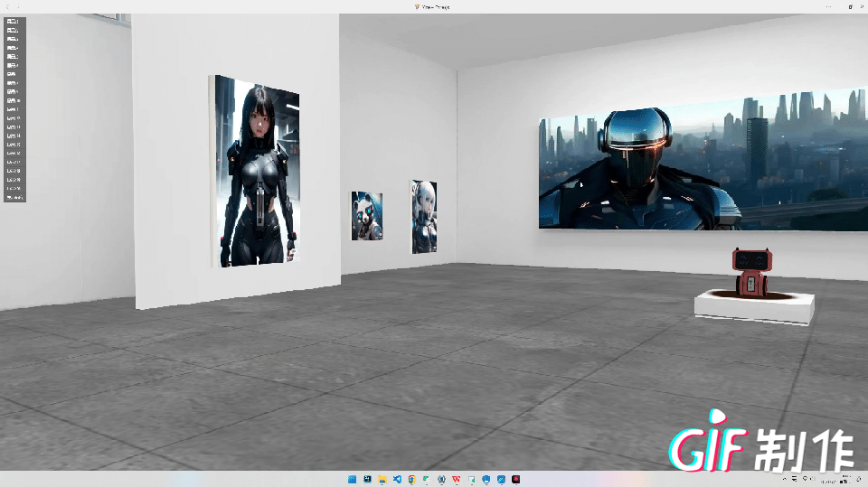The width and height of the screenshot is (868, 487).
Task: Select the black-haired cyborg girl painting
Action: tap(256, 172)
